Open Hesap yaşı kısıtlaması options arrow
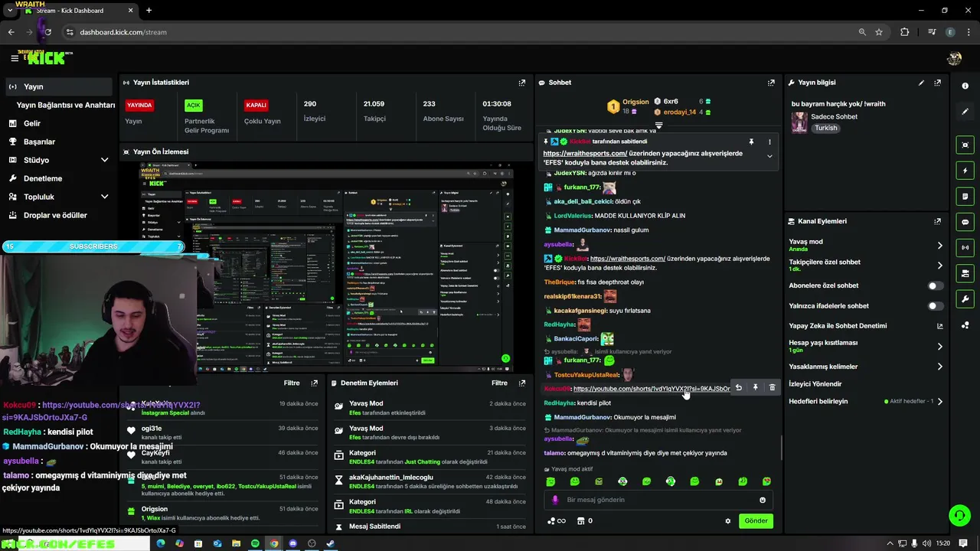980x551 pixels. pyautogui.click(x=939, y=347)
